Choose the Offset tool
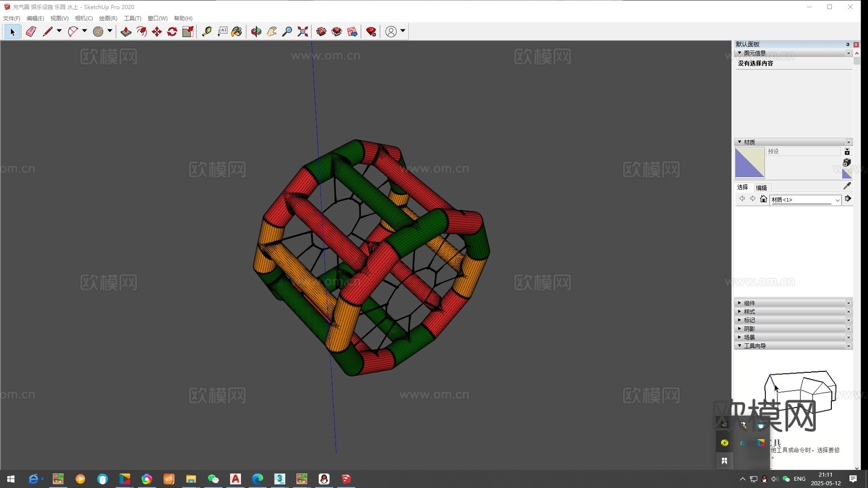The image size is (868, 488). (x=141, y=32)
